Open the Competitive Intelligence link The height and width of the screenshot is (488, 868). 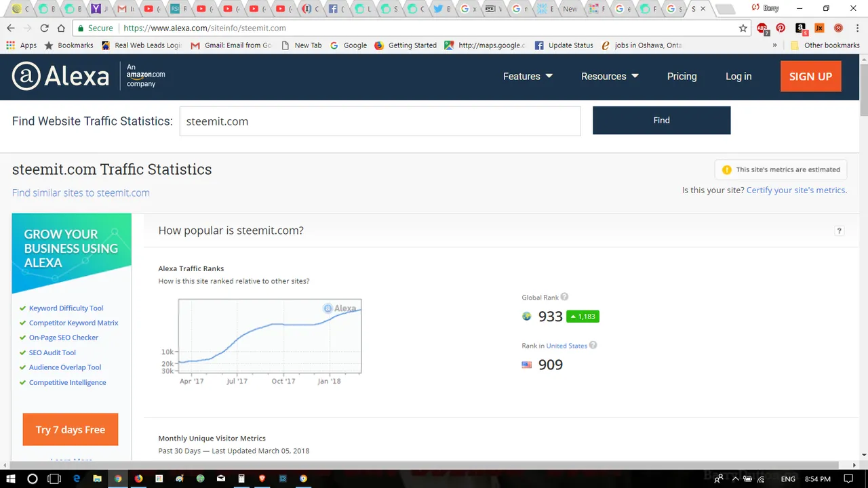pyautogui.click(x=67, y=382)
